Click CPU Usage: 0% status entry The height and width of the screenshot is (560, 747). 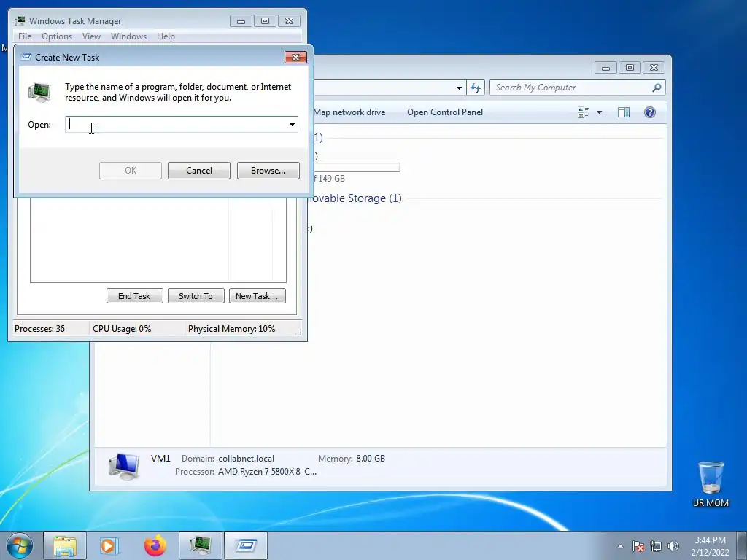(122, 329)
